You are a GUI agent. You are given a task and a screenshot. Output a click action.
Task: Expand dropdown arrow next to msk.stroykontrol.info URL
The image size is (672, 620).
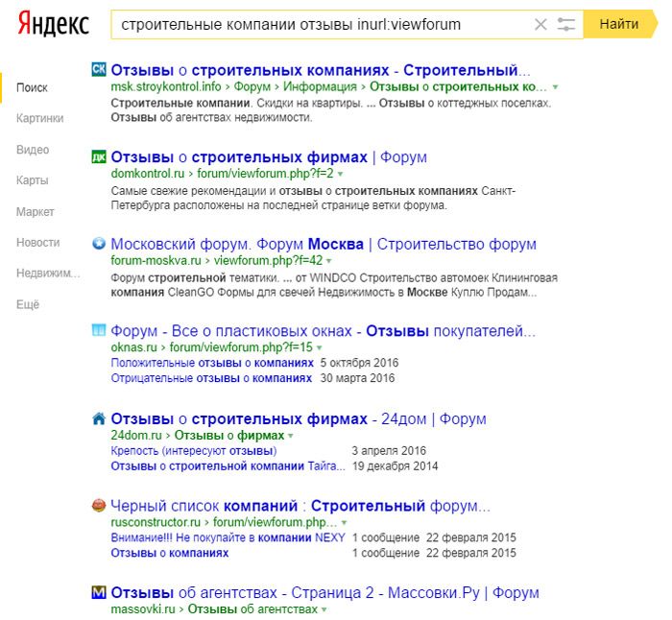tap(556, 87)
